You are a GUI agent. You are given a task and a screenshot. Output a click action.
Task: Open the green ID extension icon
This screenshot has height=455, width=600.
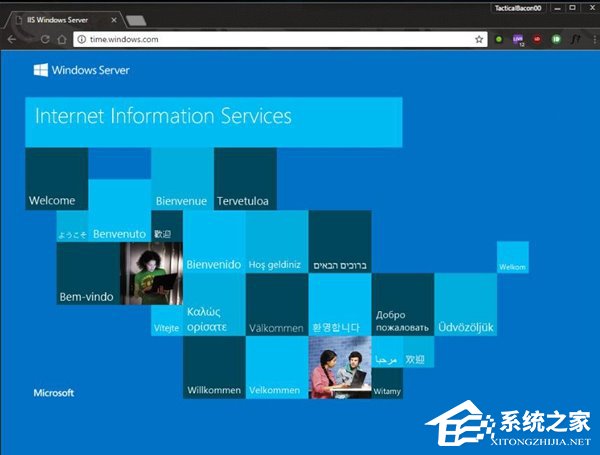pyautogui.click(x=556, y=39)
